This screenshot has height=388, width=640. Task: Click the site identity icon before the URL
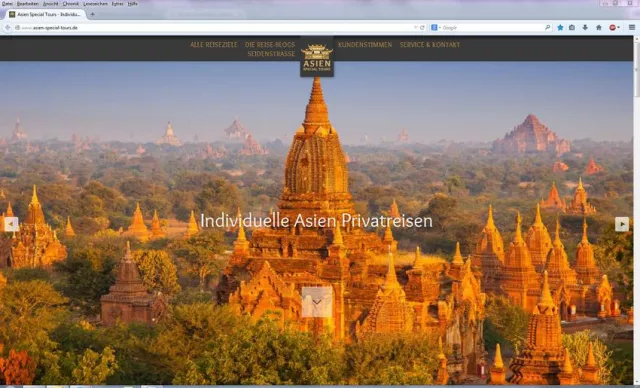click(17, 28)
